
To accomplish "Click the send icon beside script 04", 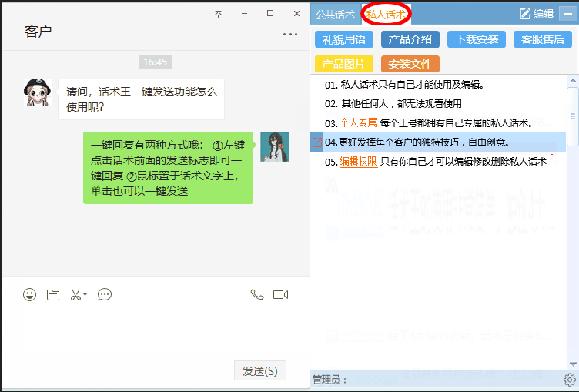I will pyautogui.click(x=316, y=142).
